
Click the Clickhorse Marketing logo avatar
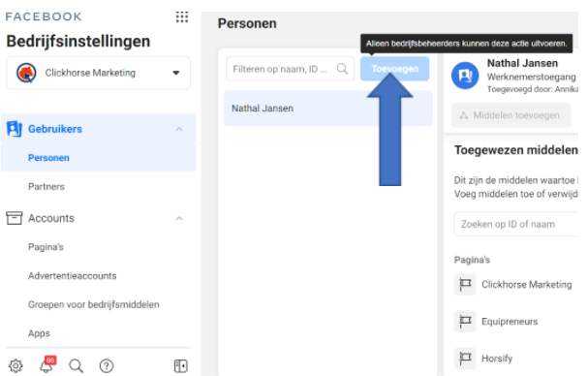pos(26,73)
